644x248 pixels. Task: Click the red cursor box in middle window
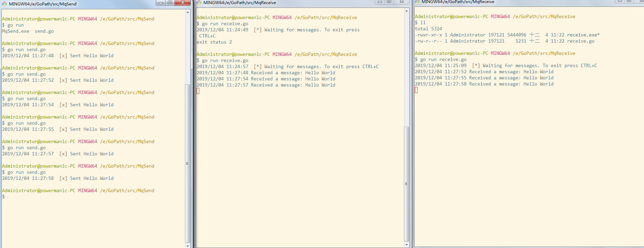pos(198,91)
